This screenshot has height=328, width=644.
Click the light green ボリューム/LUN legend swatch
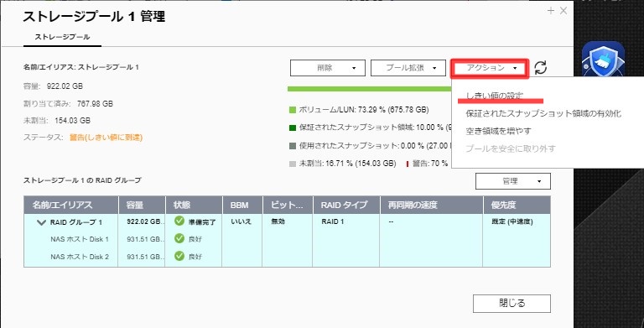click(x=293, y=110)
